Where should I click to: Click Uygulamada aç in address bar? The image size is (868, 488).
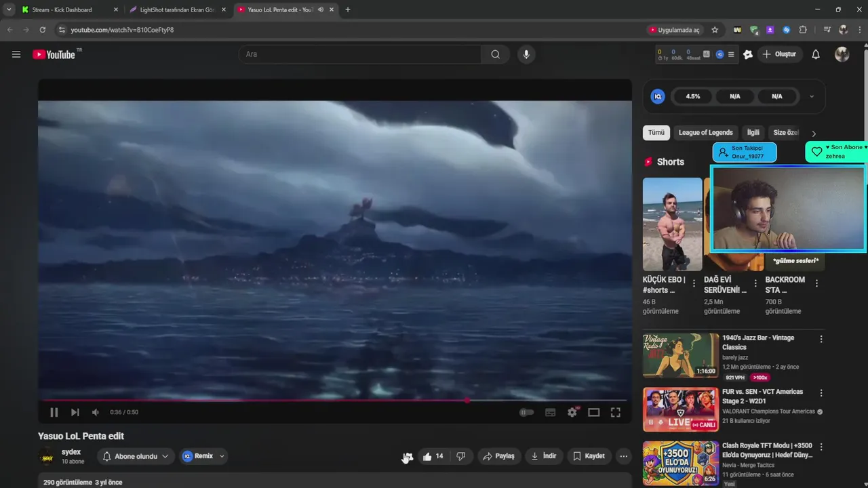(675, 30)
